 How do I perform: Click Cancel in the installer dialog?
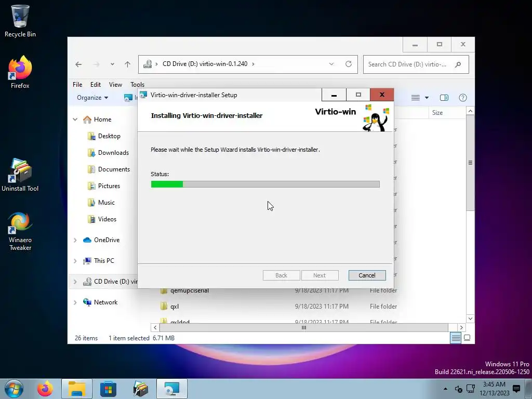point(367,275)
